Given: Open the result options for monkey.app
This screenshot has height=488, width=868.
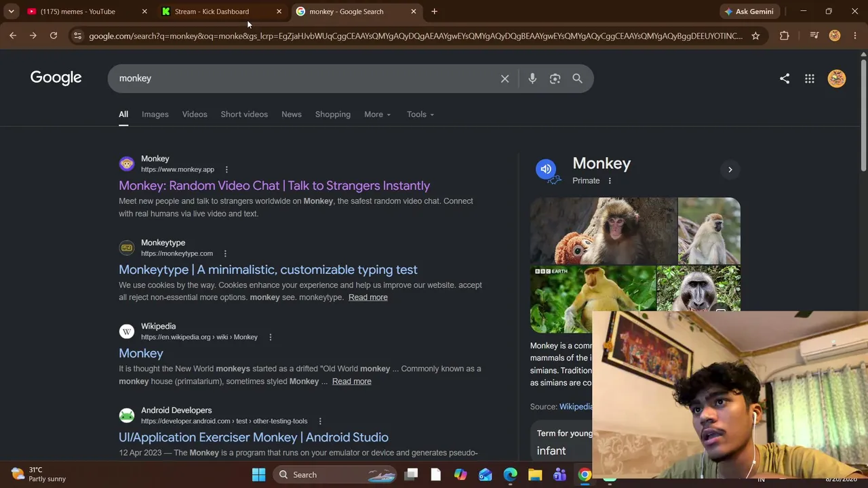Looking at the screenshot, I should [x=226, y=169].
